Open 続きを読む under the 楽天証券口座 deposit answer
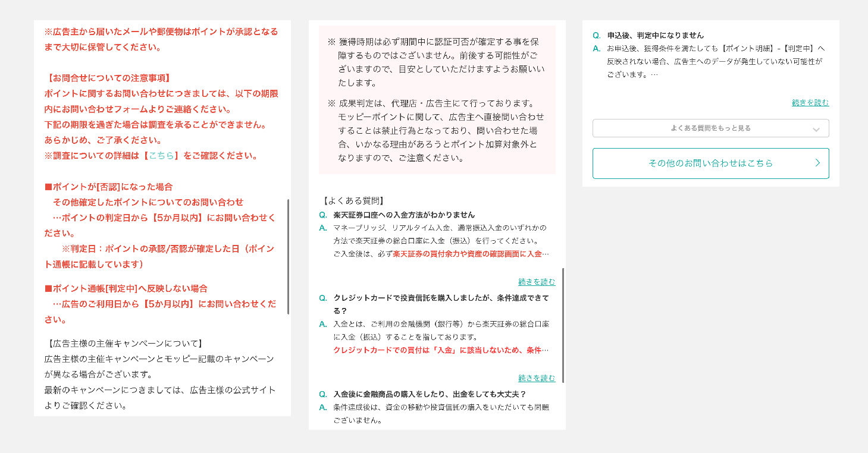Viewport: 868px width, 453px height. tap(536, 282)
